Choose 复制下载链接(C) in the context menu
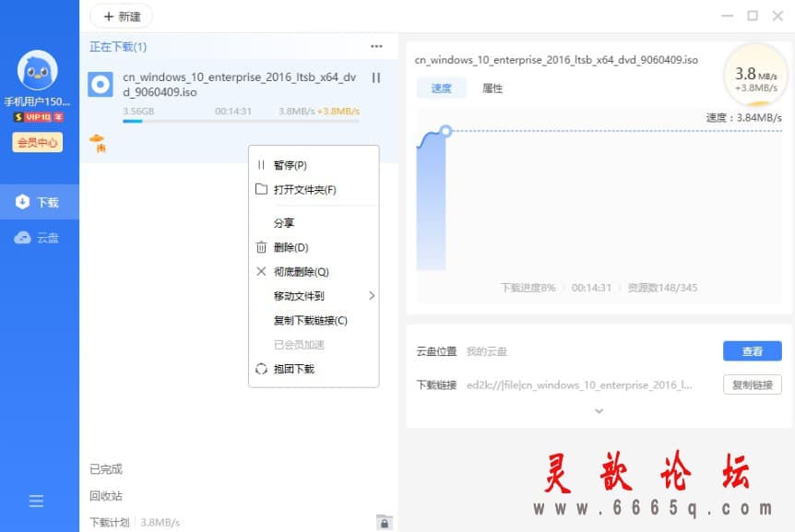 click(314, 320)
